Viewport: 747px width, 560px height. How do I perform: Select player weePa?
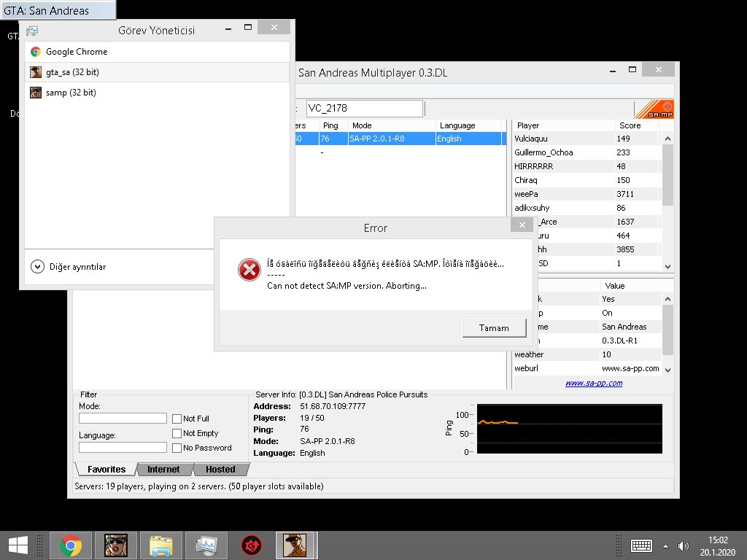587,194
